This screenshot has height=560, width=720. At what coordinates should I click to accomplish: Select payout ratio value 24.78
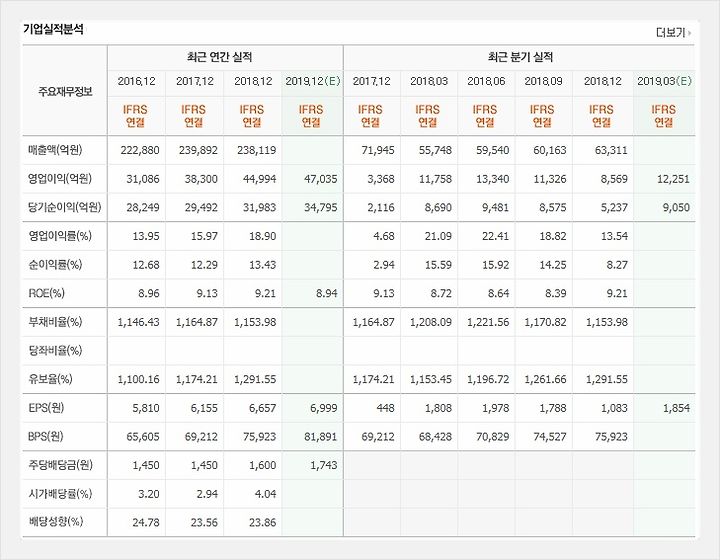(146, 522)
